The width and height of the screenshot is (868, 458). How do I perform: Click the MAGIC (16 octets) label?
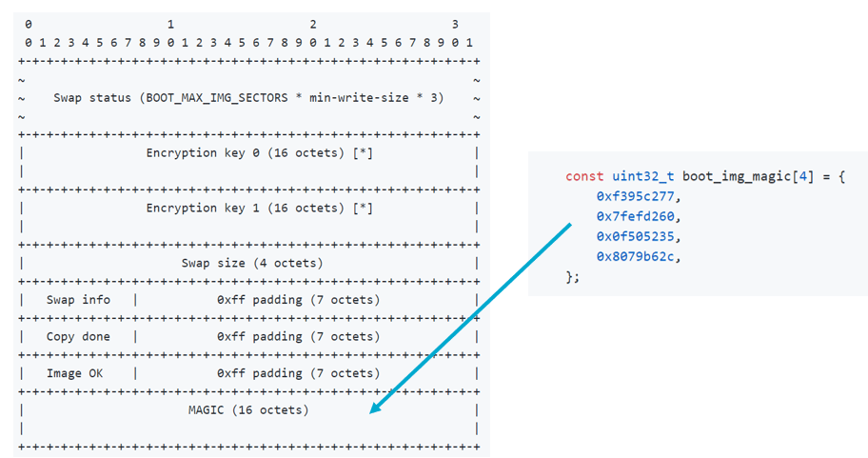click(x=248, y=409)
